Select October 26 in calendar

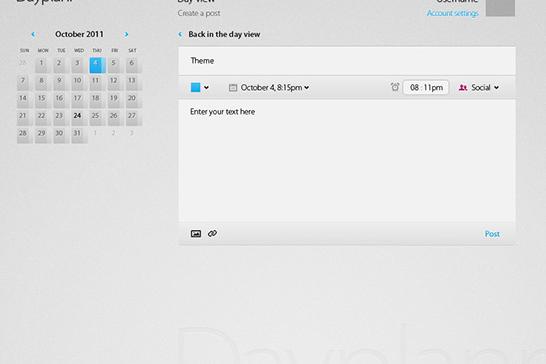coord(115,118)
